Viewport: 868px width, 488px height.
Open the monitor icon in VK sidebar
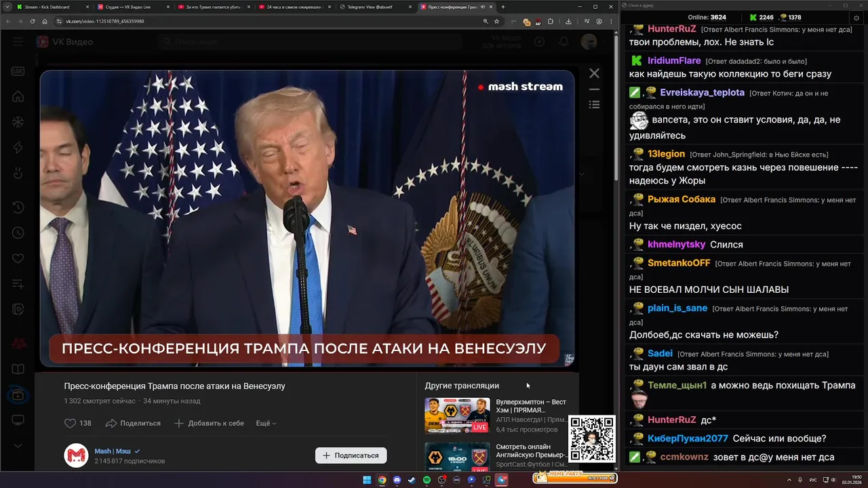tap(18, 420)
